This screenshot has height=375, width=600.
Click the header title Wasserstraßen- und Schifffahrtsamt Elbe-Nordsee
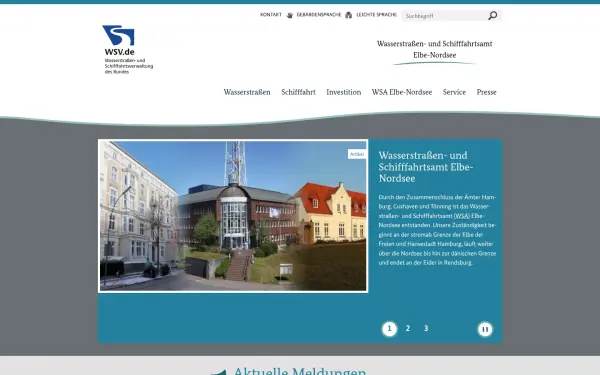point(434,49)
